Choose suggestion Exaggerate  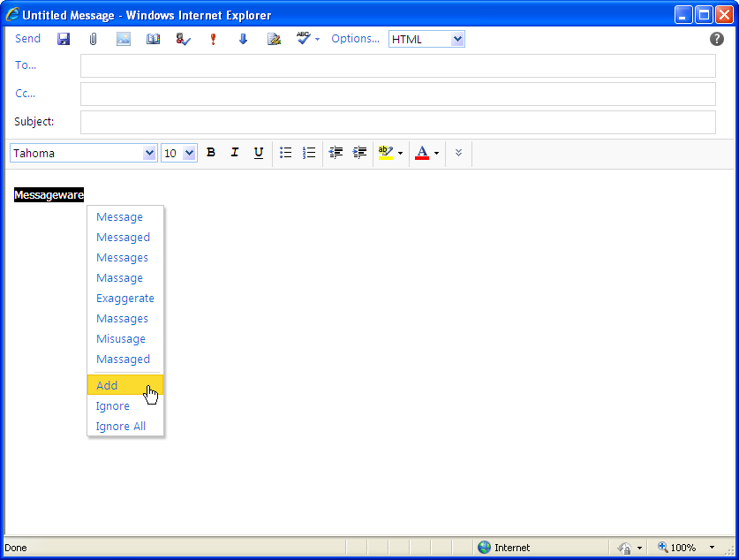click(x=125, y=298)
